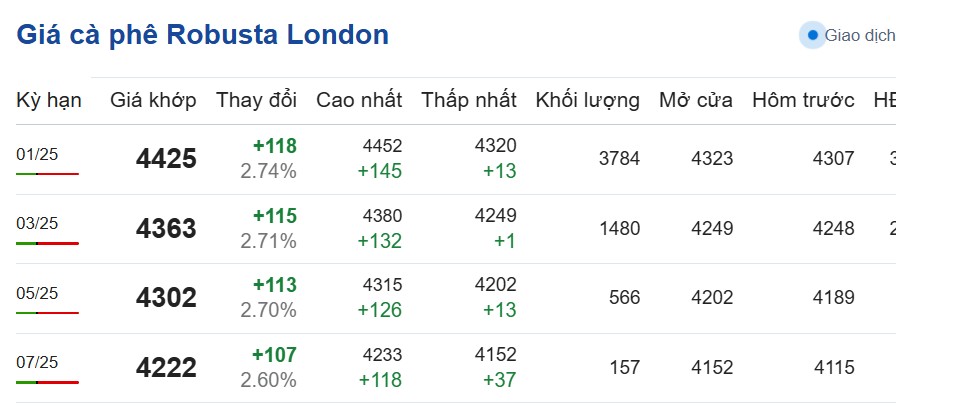Click the Giá cà phê Robusta London title
This screenshot has height=411, width=957.
[203, 35]
